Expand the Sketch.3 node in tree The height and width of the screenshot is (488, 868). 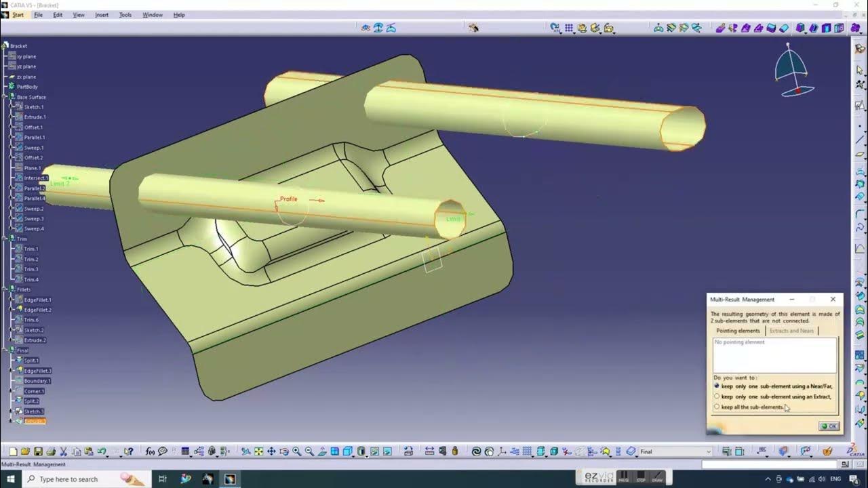click(x=12, y=411)
